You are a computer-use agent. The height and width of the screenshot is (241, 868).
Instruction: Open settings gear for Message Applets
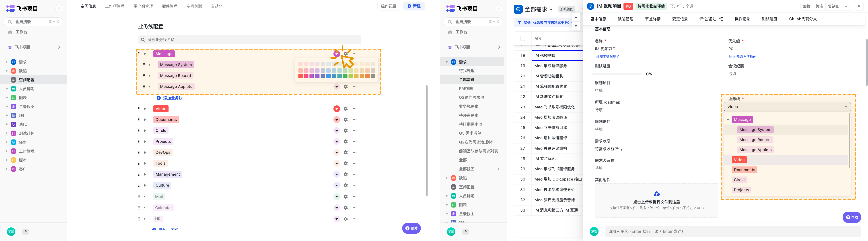[346, 87]
